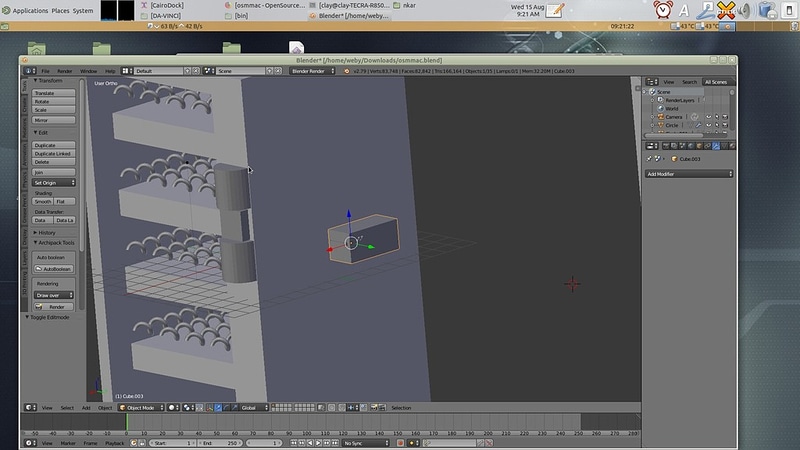Open the File menu
800x450 pixels.
pyautogui.click(x=45, y=71)
